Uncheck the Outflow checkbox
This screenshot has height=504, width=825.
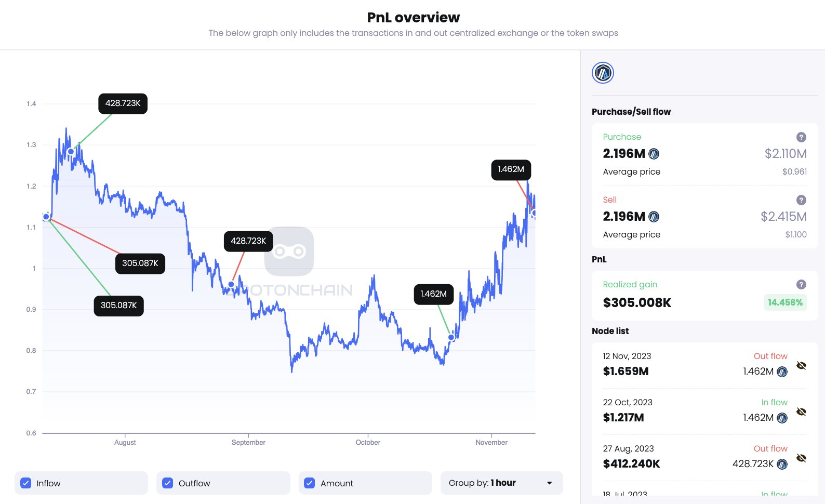click(x=168, y=483)
